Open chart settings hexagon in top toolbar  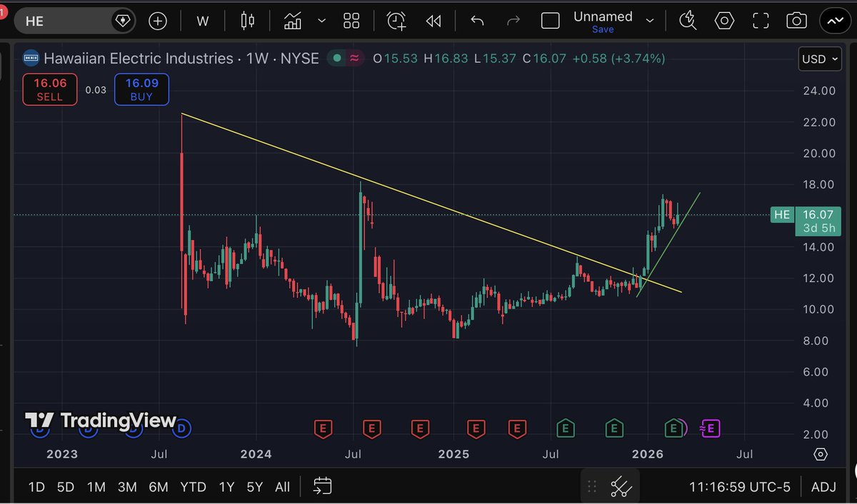point(725,21)
